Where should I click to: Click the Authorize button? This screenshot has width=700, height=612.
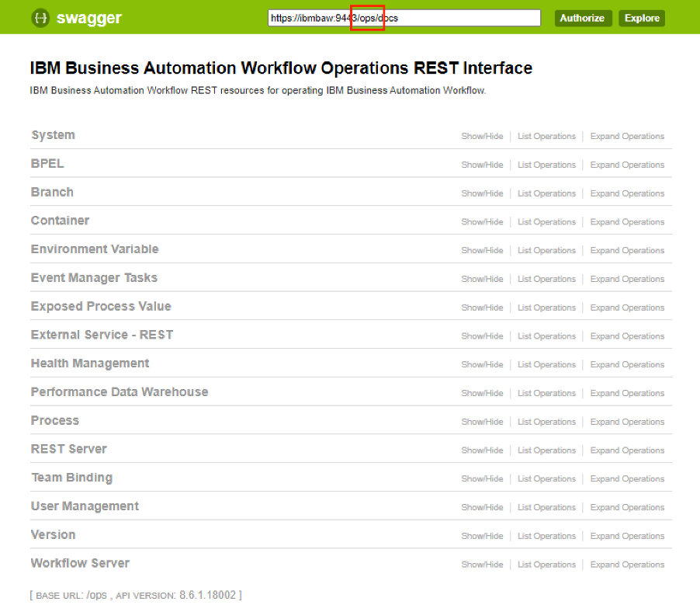(583, 19)
